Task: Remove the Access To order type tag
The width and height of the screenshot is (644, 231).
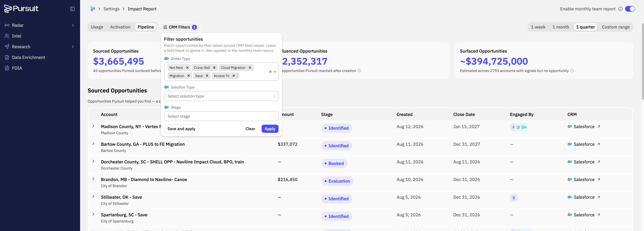Action: (234, 76)
